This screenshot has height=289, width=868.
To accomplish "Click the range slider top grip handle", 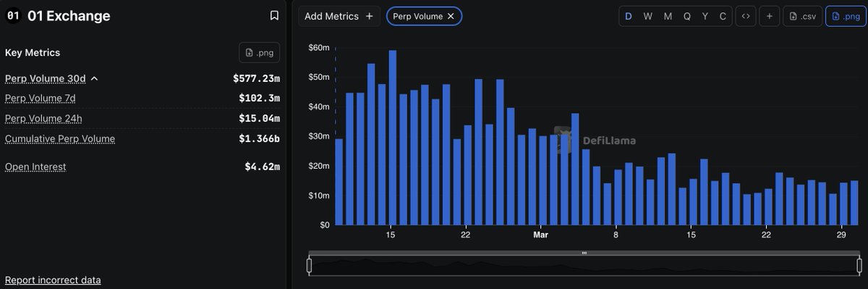I will 584,253.
